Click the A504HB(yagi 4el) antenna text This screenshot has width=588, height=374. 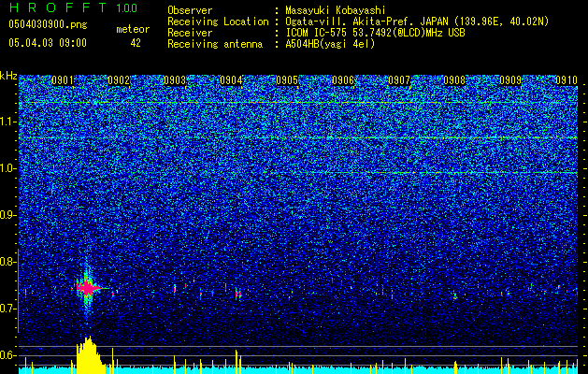tap(330, 44)
